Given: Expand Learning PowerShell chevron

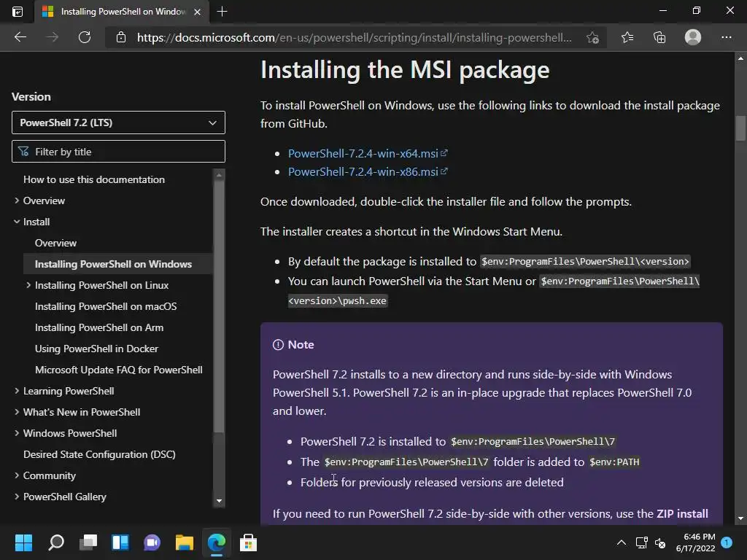Looking at the screenshot, I should point(17,391).
